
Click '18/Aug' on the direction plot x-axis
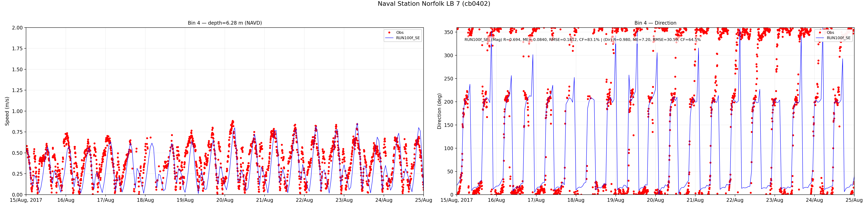[x=576, y=200]
